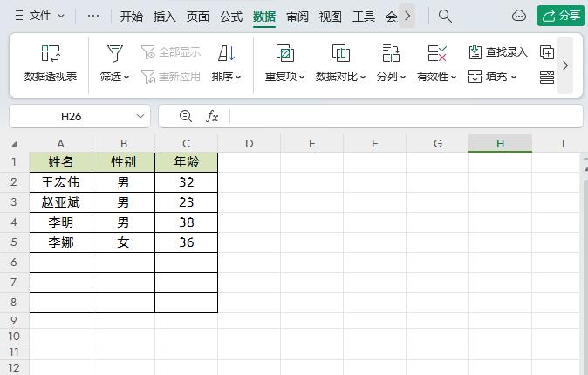Image resolution: width=588 pixels, height=375 pixels.
Task: Select the age cell 38
Action: [x=187, y=222]
